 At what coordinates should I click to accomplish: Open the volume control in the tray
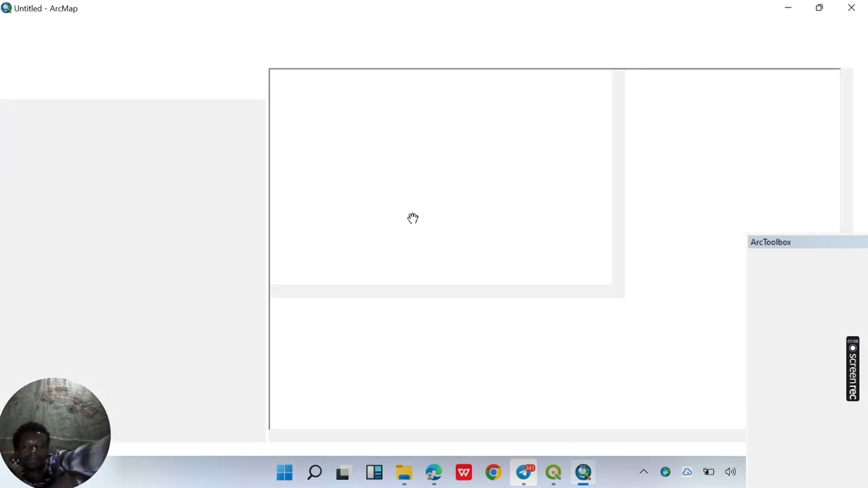(730, 472)
